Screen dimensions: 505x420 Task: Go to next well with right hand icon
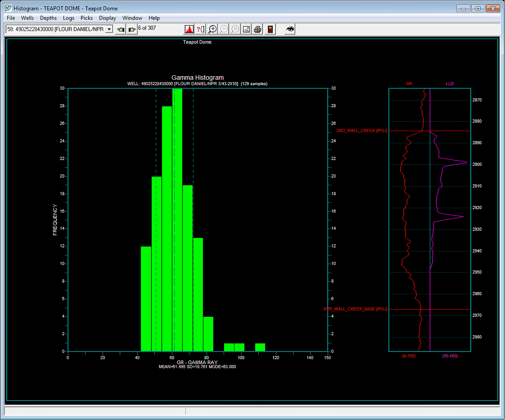132,29
